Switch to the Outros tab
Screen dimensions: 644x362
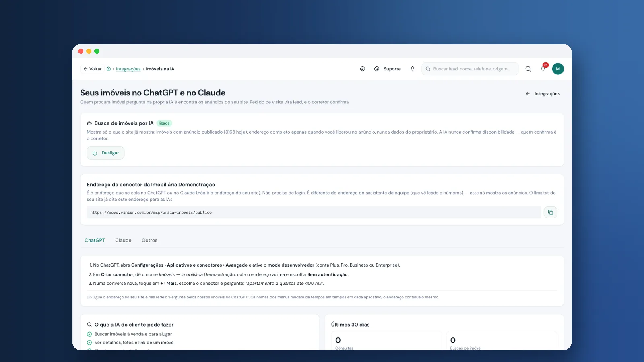pyautogui.click(x=149, y=240)
